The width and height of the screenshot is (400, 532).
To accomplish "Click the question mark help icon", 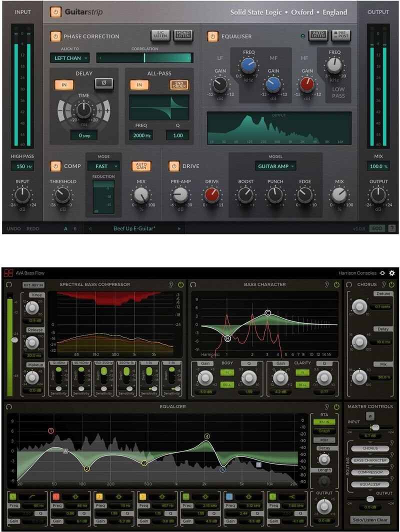I will tap(391, 228).
